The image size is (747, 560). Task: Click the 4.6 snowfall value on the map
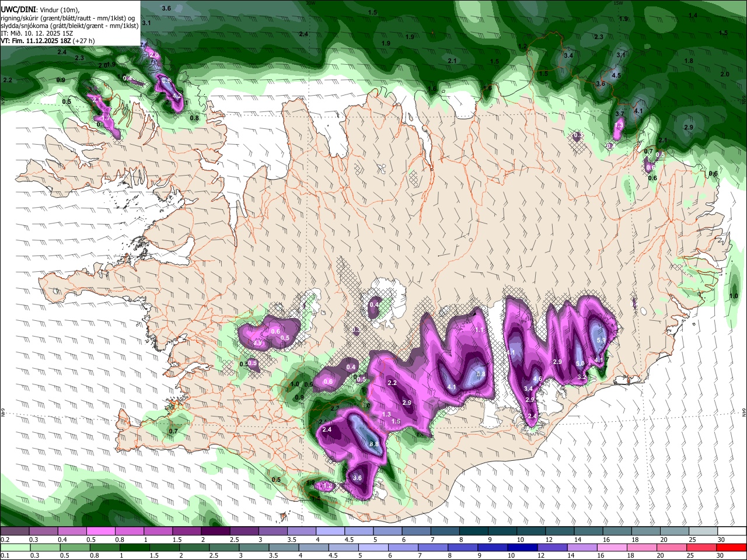point(537,379)
